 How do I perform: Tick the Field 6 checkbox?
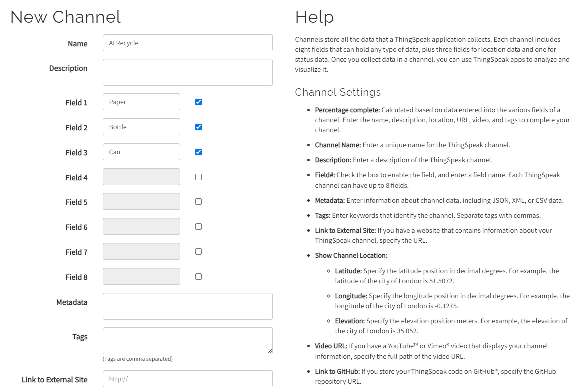point(198,227)
